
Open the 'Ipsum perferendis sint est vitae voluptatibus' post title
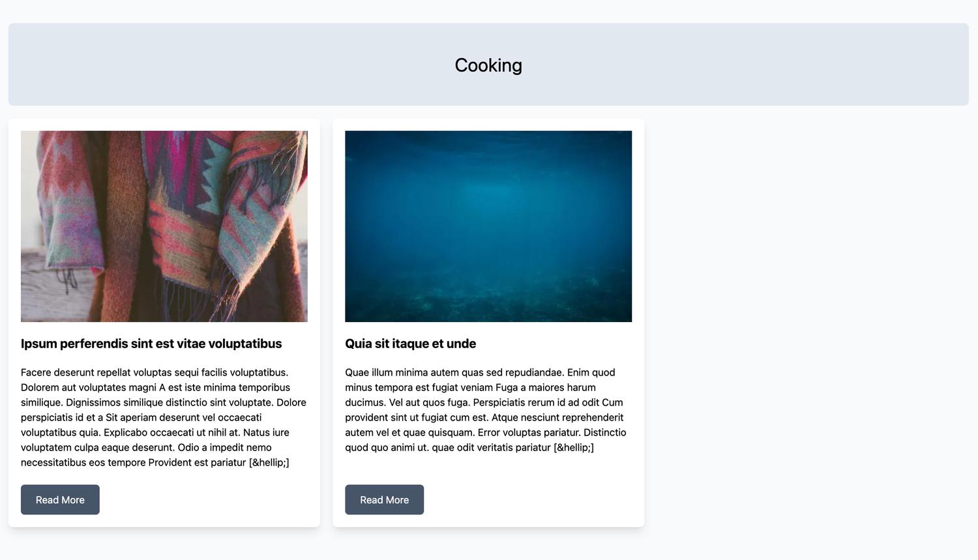[x=151, y=344]
